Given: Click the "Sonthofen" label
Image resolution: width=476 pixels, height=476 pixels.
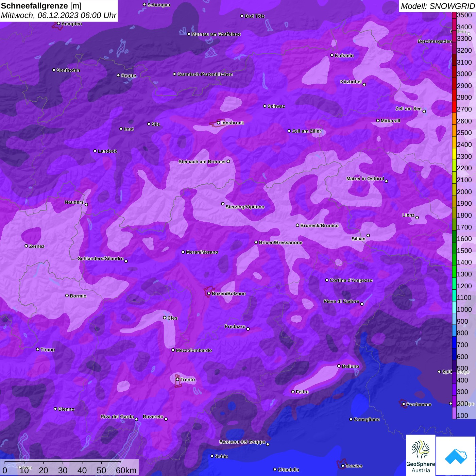Looking at the screenshot, I should click(x=68, y=70).
